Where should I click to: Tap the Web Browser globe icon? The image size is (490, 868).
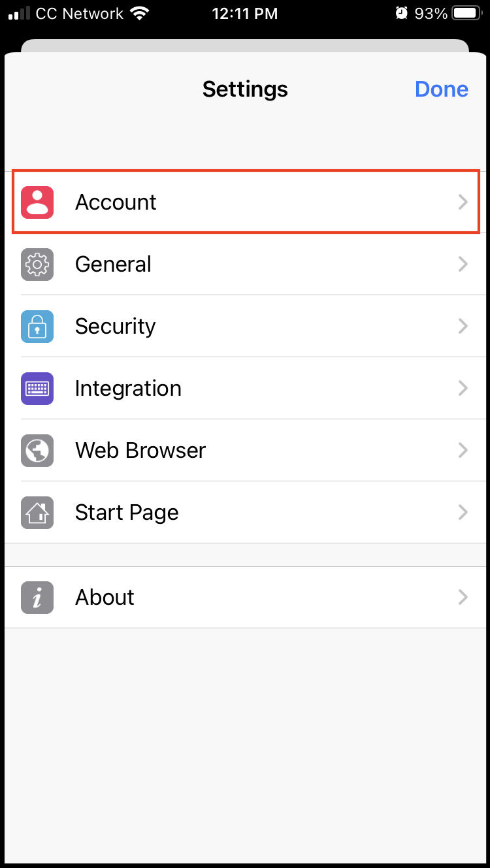click(37, 451)
